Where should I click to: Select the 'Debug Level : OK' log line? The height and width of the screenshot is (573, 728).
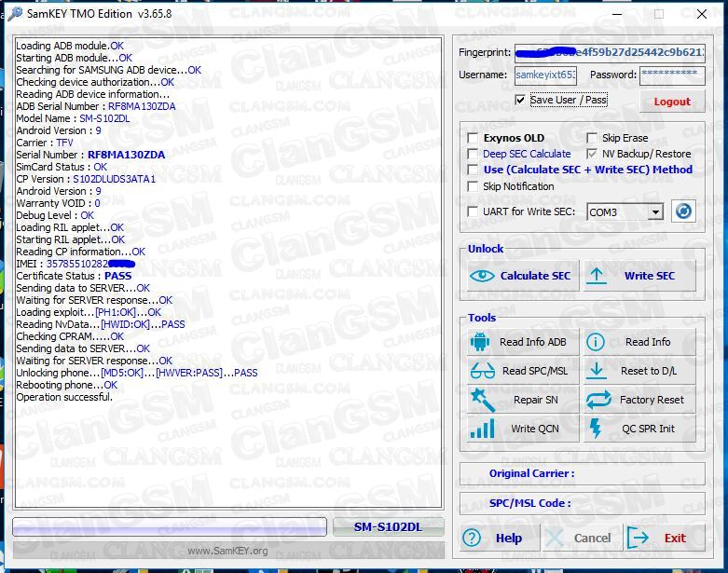click(55, 215)
